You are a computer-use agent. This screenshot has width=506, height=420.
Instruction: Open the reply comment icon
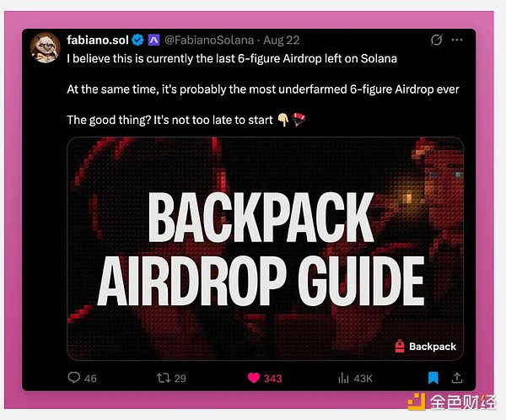[x=74, y=377]
